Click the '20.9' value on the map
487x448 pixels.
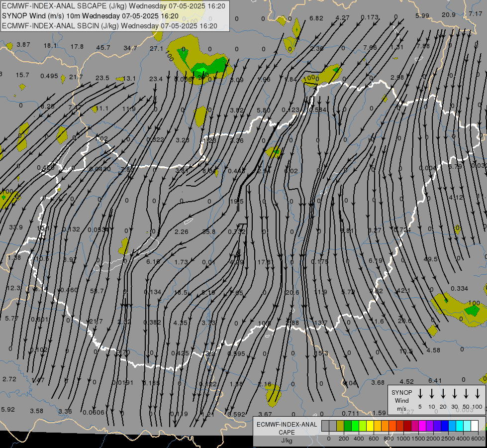coord(449,14)
